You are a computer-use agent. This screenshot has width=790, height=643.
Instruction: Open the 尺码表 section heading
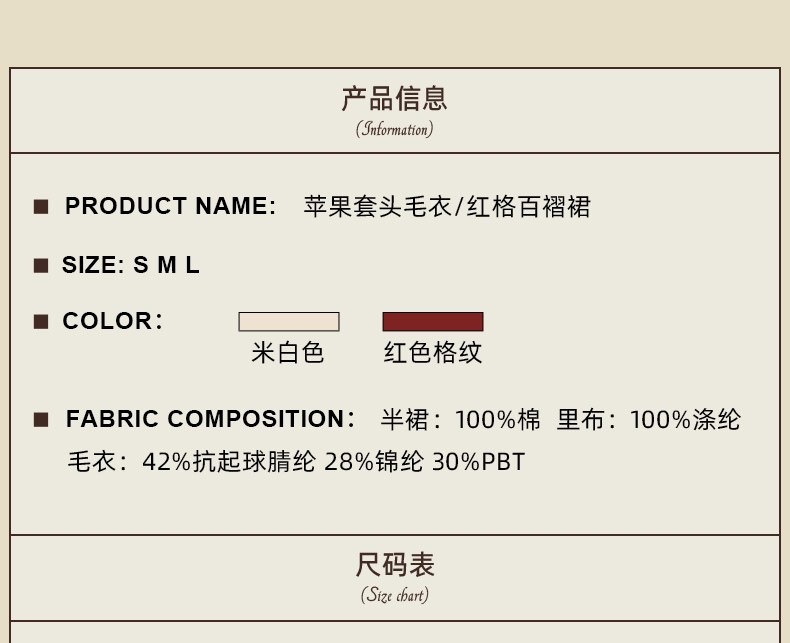pos(394,565)
